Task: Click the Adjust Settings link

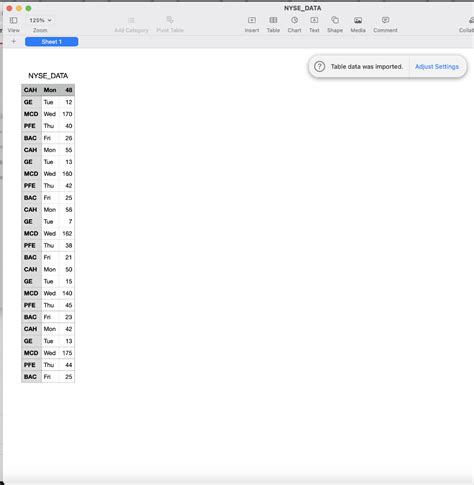Action: click(437, 67)
